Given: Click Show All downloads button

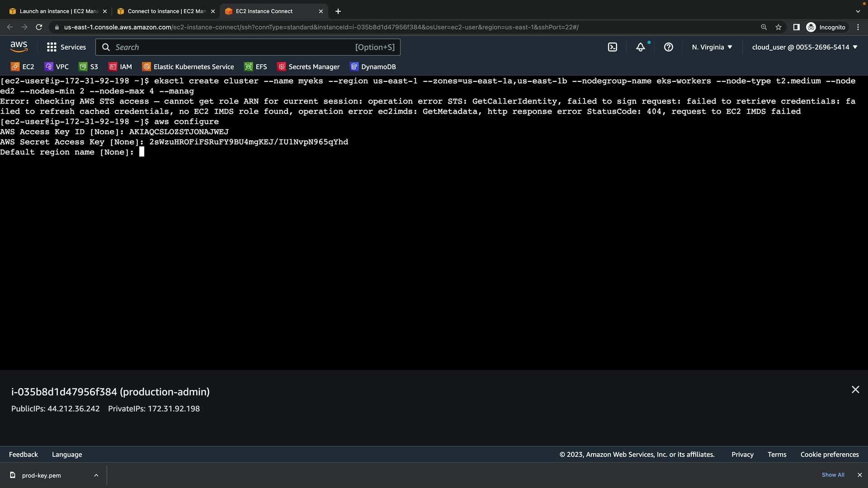Looking at the screenshot, I should point(833,475).
